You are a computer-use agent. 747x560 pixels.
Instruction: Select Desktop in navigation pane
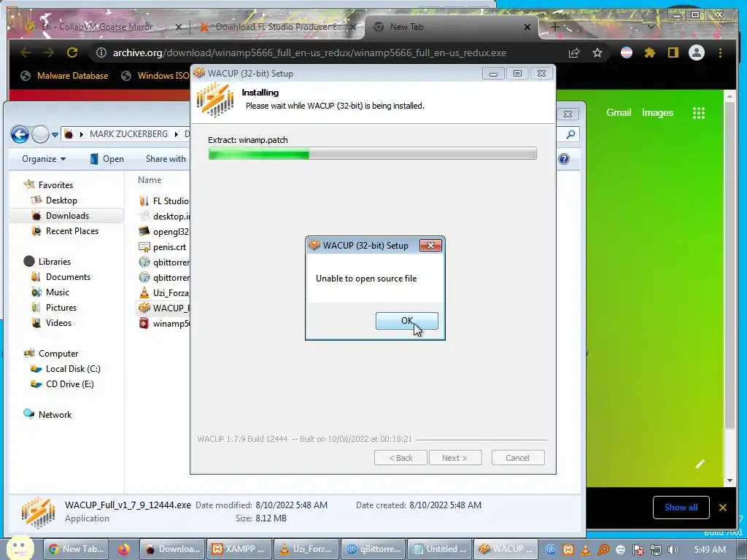(54, 201)
